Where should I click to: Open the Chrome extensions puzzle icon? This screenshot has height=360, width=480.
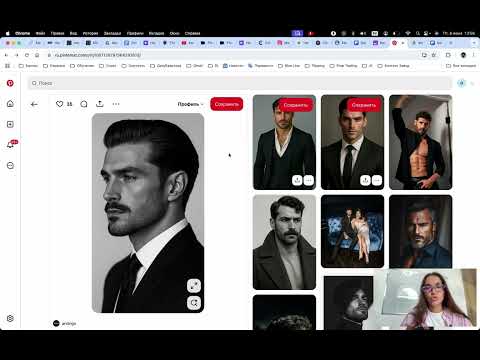click(448, 55)
